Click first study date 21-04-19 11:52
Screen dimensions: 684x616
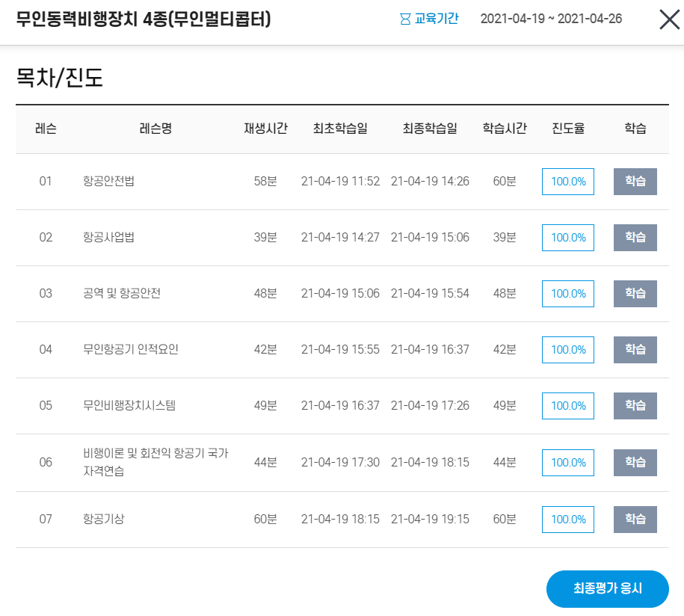tap(340, 181)
